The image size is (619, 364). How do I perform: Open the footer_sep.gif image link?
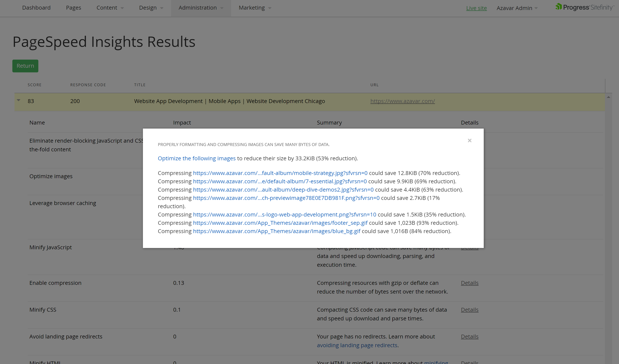pos(280,223)
